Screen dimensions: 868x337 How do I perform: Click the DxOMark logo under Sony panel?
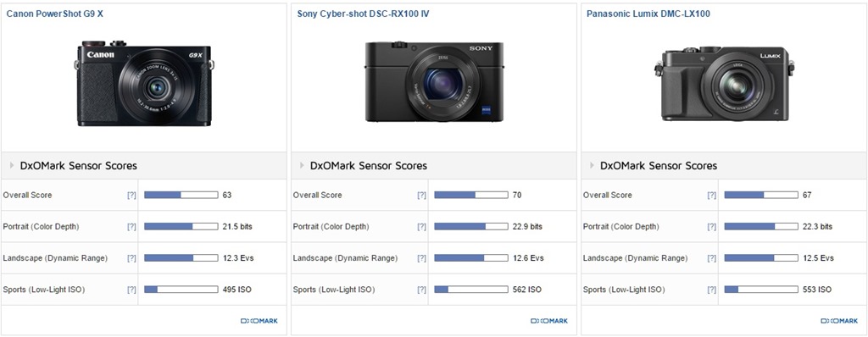click(549, 321)
